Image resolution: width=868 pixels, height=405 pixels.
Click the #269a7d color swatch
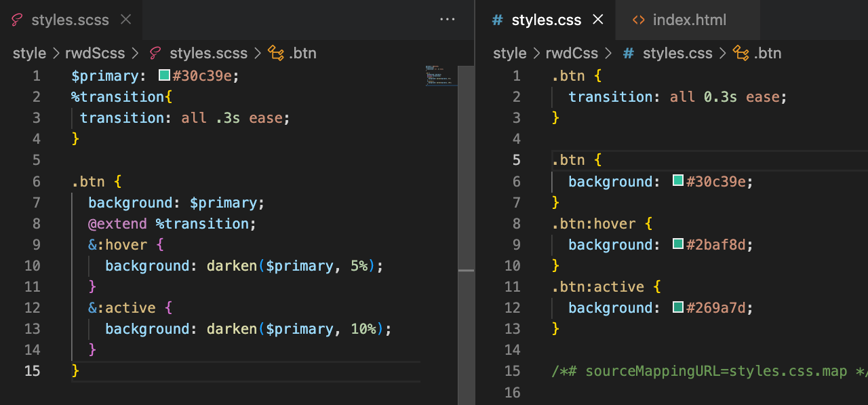pyautogui.click(x=677, y=307)
